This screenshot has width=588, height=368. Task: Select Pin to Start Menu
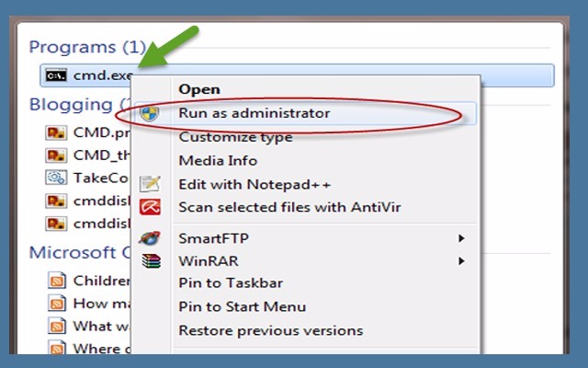point(242,306)
